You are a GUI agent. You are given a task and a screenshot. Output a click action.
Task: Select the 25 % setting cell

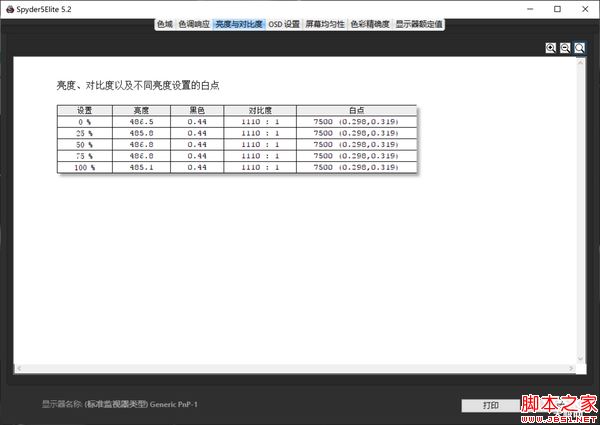(85, 134)
